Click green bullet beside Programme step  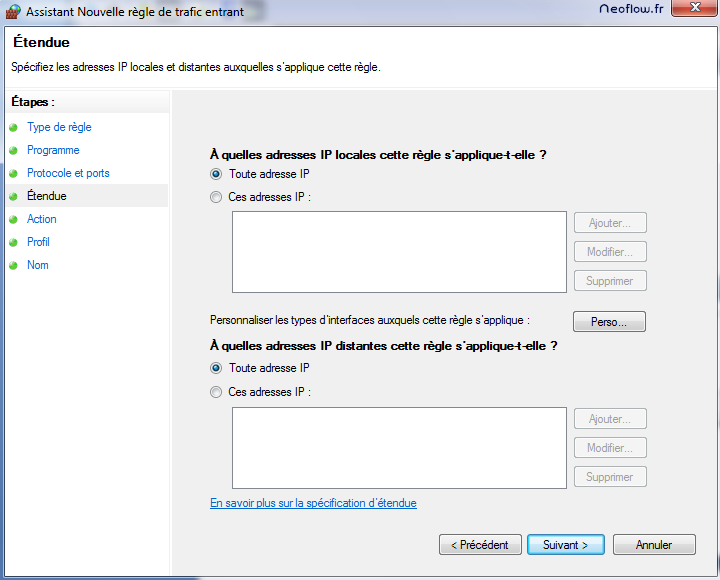[14, 151]
